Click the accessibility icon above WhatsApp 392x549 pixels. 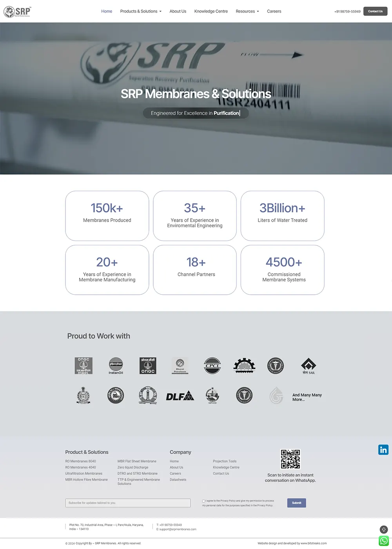(383, 529)
